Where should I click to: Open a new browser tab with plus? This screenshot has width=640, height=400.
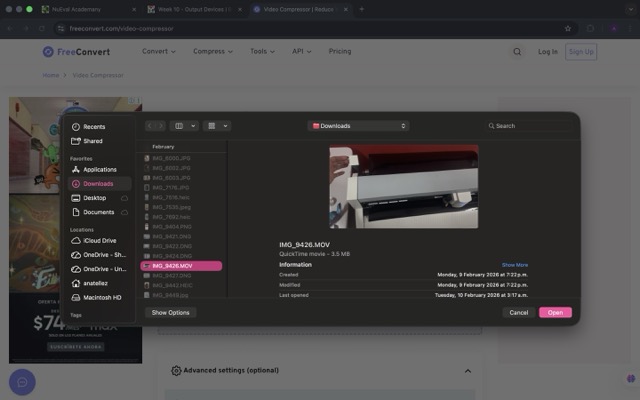click(361, 9)
